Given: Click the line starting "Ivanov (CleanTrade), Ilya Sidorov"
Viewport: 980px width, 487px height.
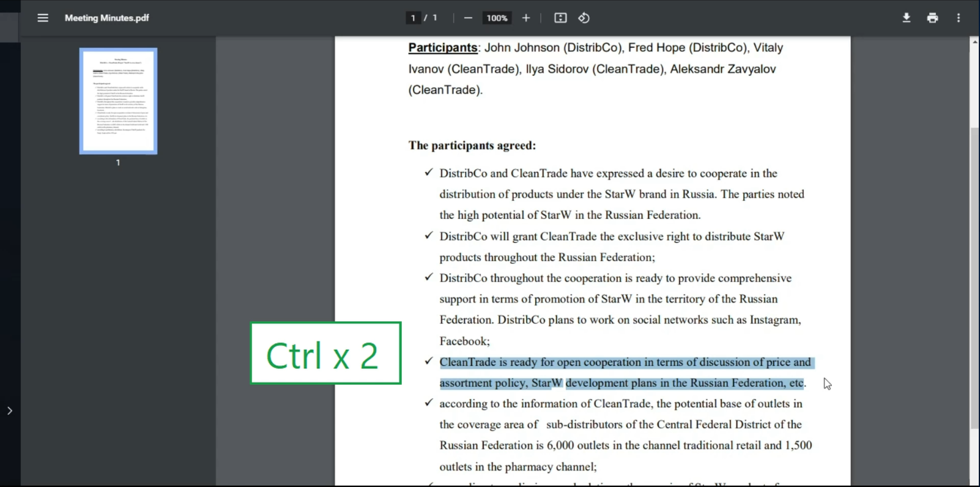Looking at the screenshot, I should click(x=592, y=69).
